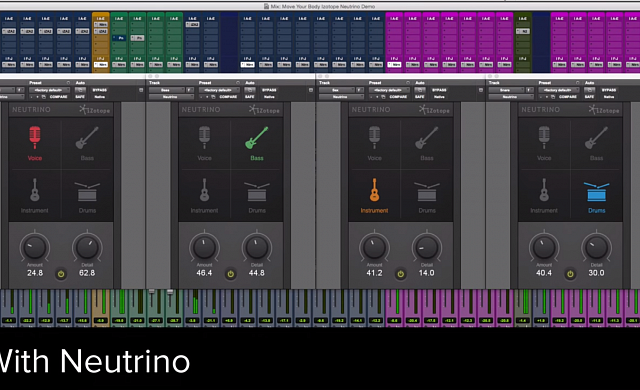This screenshot has height=390, width=640.
Task: Click the Amount value 41.2 on Sax track
Action: (374, 273)
